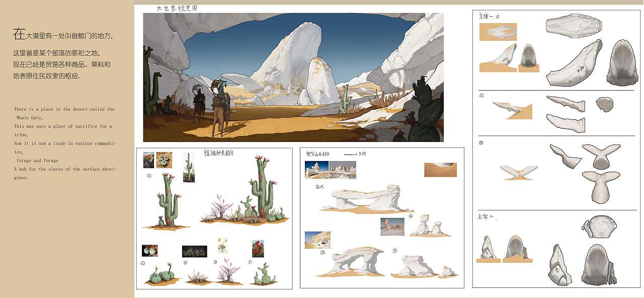Click the small skull front view with sand
Image resolution: width=644 pixels, height=298 pixels.
coord(529,58)
